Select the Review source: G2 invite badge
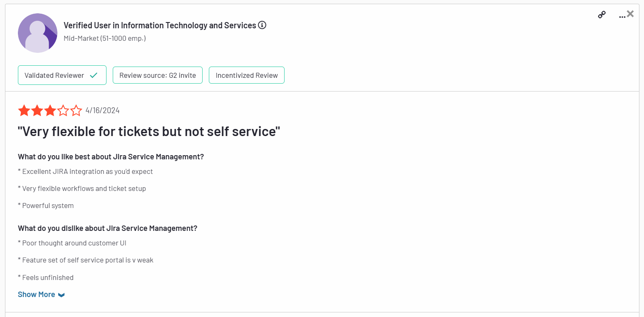 point(158,75)
